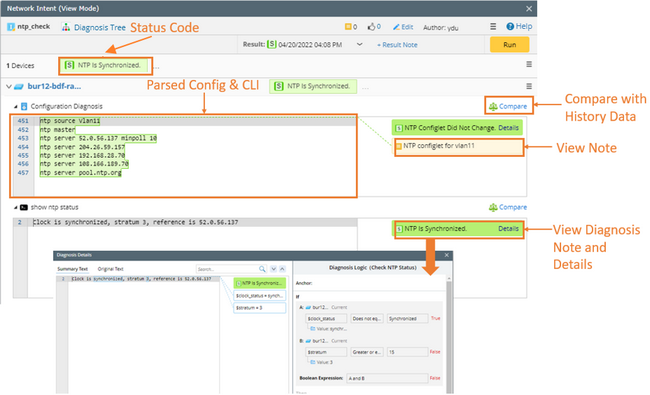Image resolution: width=650 pixels, height=395 pixels.
Task: Jump to previous search match up arrow
Action: (282, 269)
